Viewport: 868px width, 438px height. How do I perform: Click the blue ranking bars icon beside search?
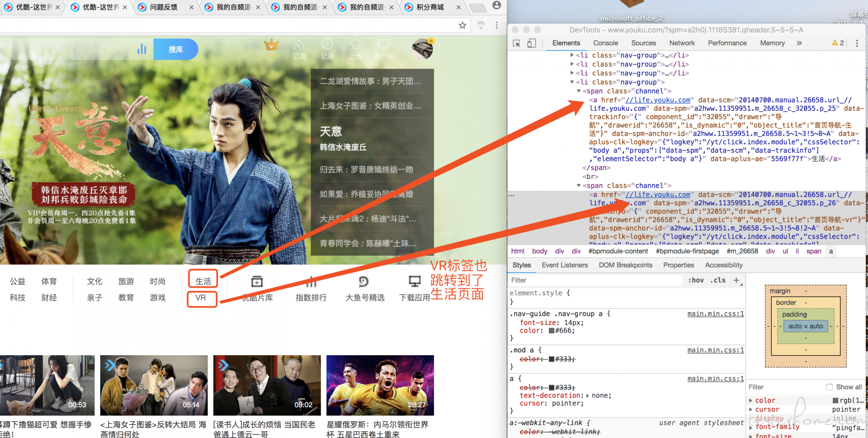point(142,49)
